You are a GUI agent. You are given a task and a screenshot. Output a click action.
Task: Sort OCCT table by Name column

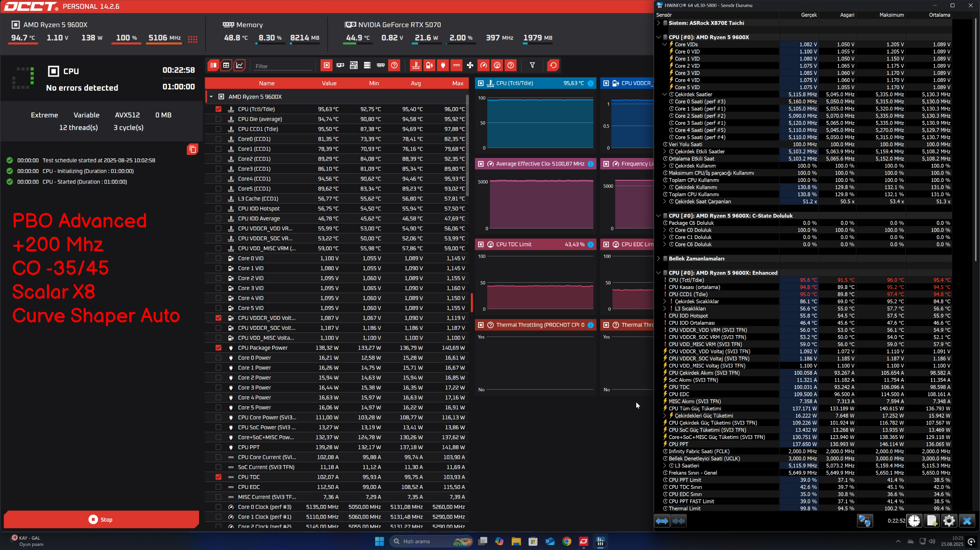[x=266, y=83]
